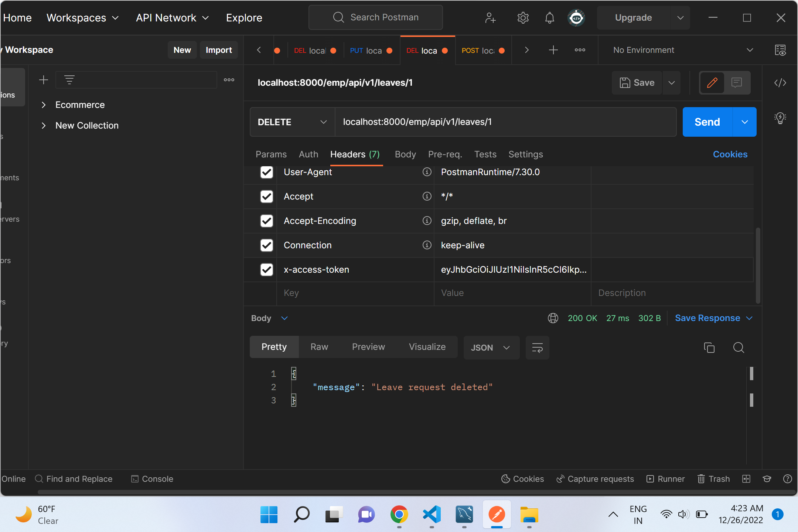The height and width of the screenshot is (532, 798).
Task: Click the request URL input field
Action: [x=505, y=122]
